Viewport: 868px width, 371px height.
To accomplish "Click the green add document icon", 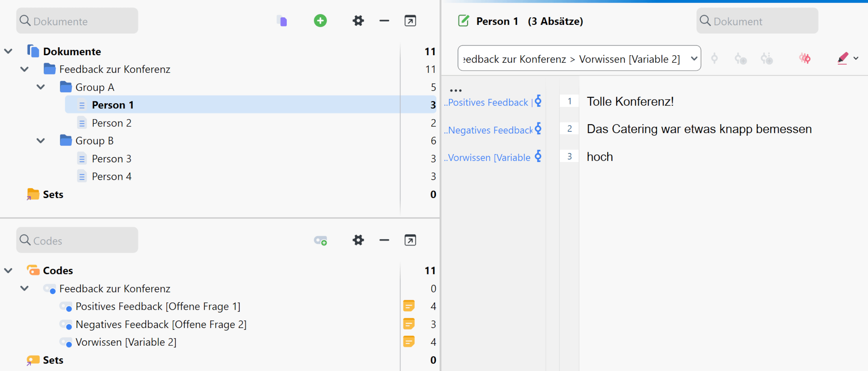I will pos(320,21).
